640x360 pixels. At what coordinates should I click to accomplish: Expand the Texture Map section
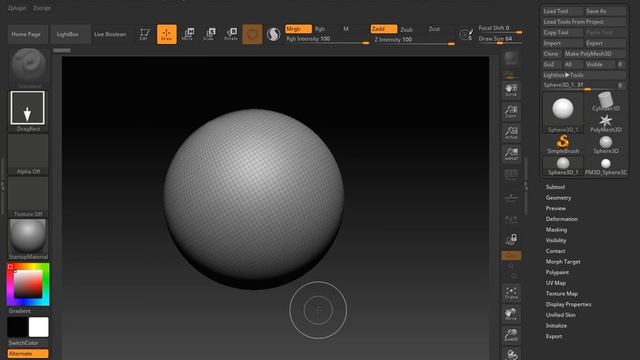pos(562,293)
